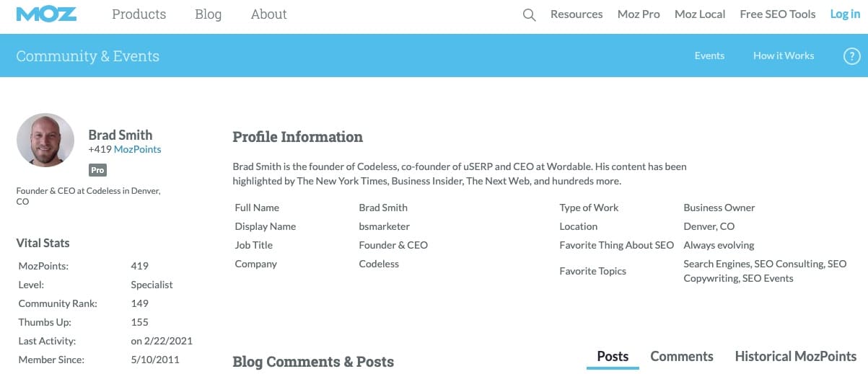Open the search magnifier icon

tap(529, 15)
